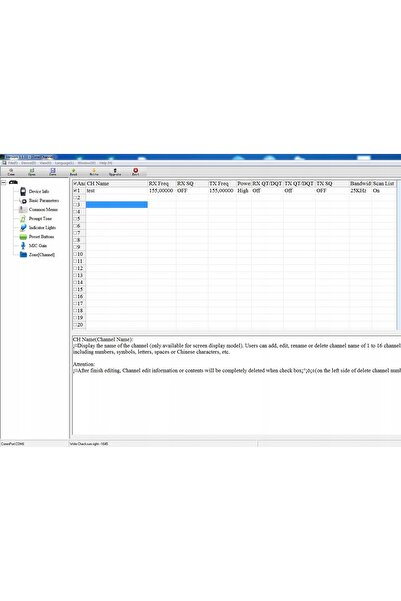This screenshot has width=401, height=601.
Task: Click the Upgrade toolbar icon
Action: pos(115,172)
